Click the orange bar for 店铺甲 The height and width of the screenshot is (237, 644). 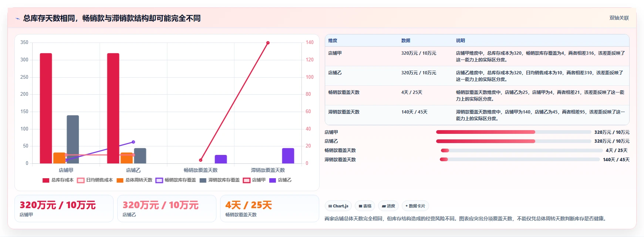pos(59,158)
